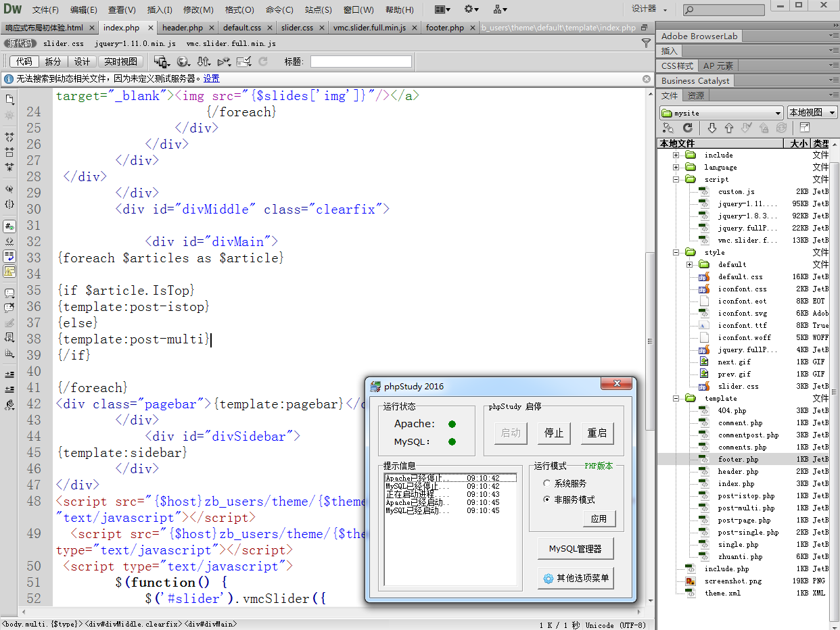
Task: Click 应用 button in phpStudy
Action: (599, 518)
